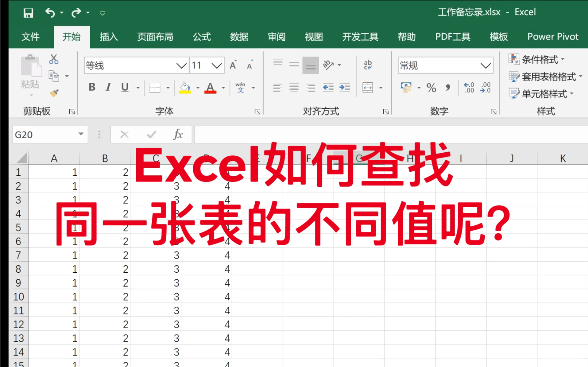Click the Align Right icon
Viewport: 588px width, 367px height.
click(311, 88)
